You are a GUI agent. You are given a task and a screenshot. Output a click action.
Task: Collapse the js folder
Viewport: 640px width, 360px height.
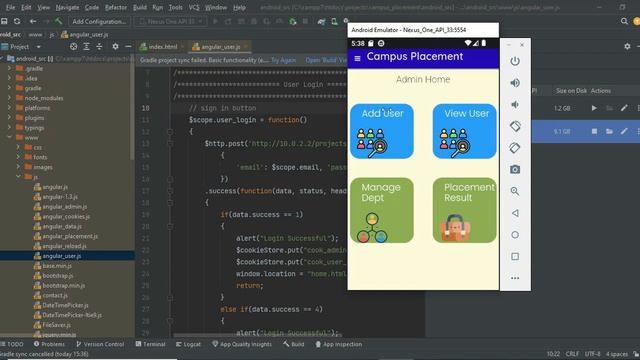tap(18, 177)
